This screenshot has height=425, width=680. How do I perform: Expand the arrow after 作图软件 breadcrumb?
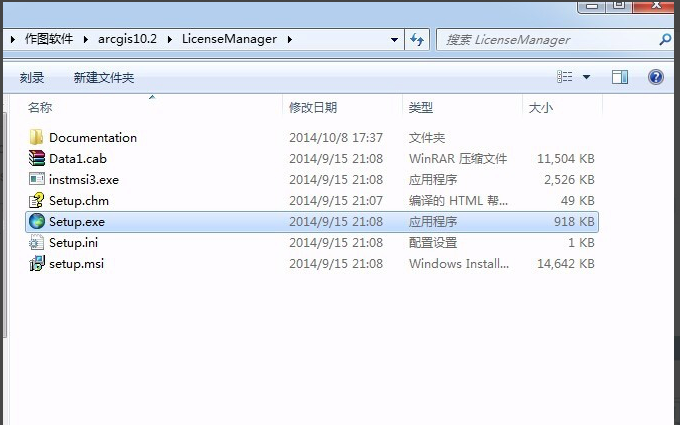click(85, 39)
